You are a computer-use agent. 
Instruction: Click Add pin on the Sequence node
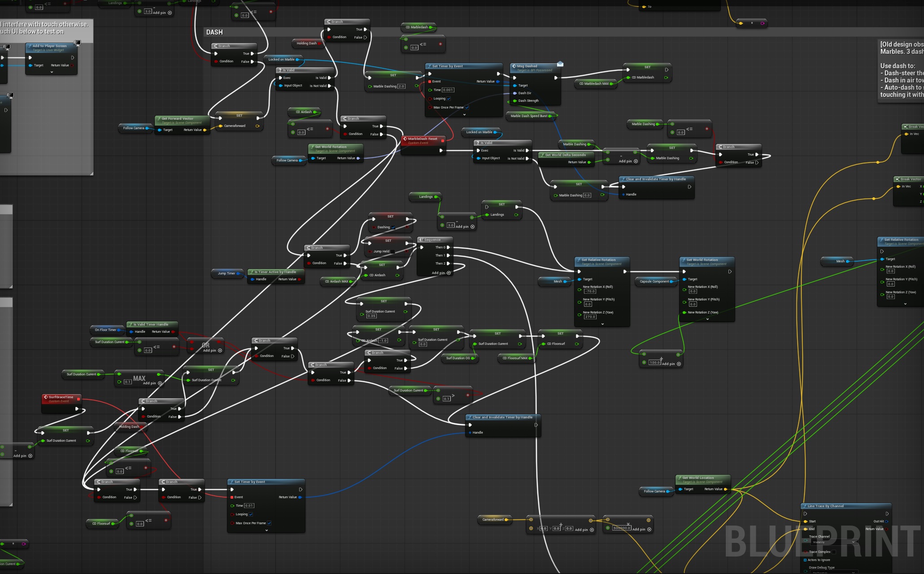[x=448, y=273]
